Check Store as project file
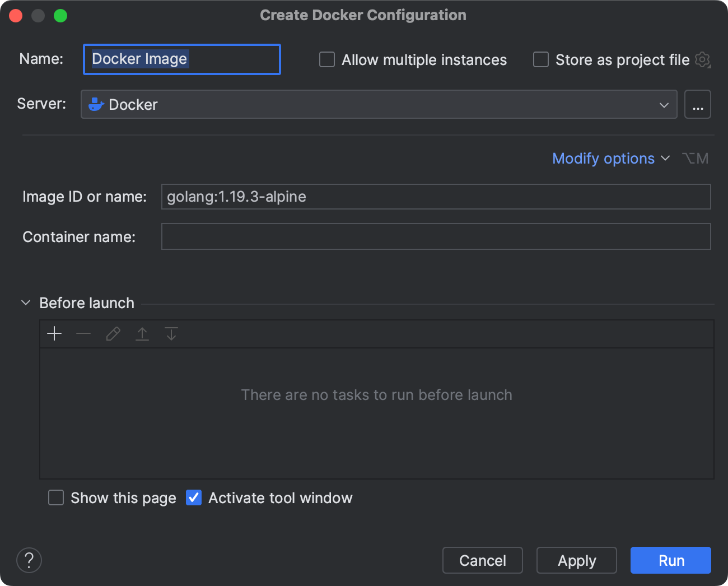 coord(540,59)
